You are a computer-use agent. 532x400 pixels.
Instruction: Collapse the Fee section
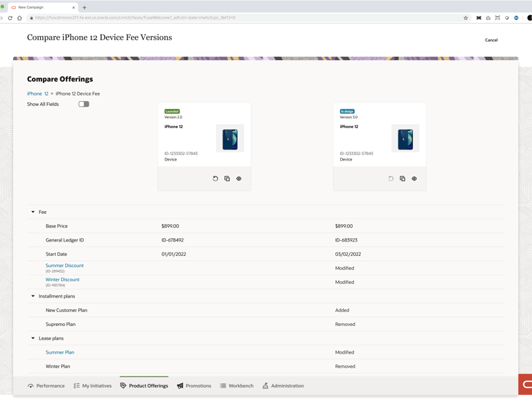33,212
